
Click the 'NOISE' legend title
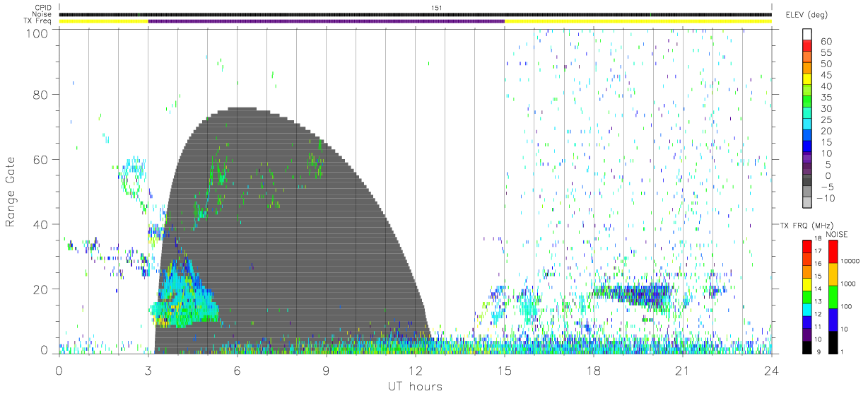[x=837, y=234]
